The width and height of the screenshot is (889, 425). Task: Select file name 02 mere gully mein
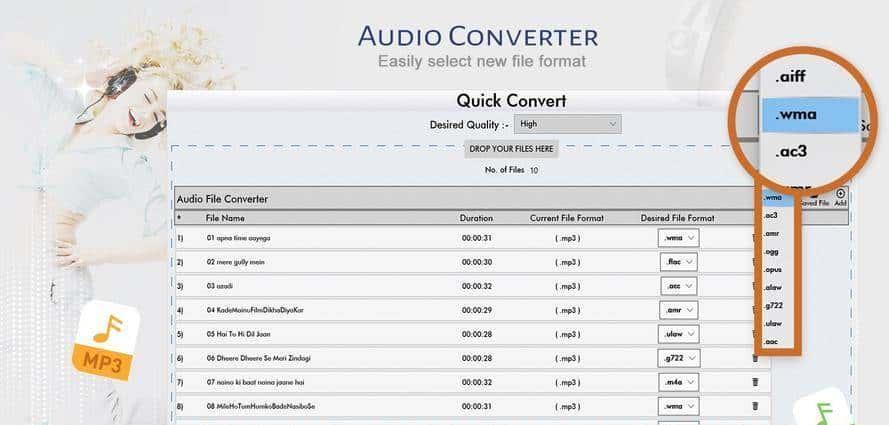235,262
